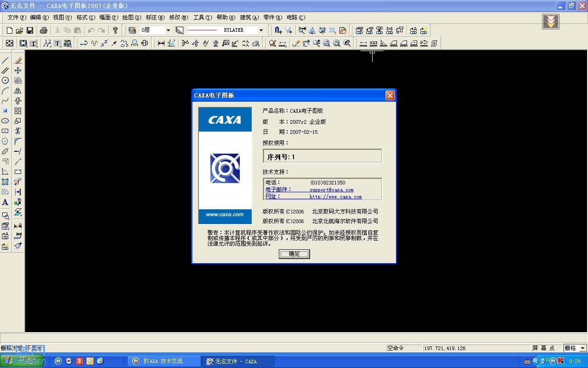Click the 无名文件 - CAXA taskbar button
This screenshot has width=588, height=368.
point(238,361)
